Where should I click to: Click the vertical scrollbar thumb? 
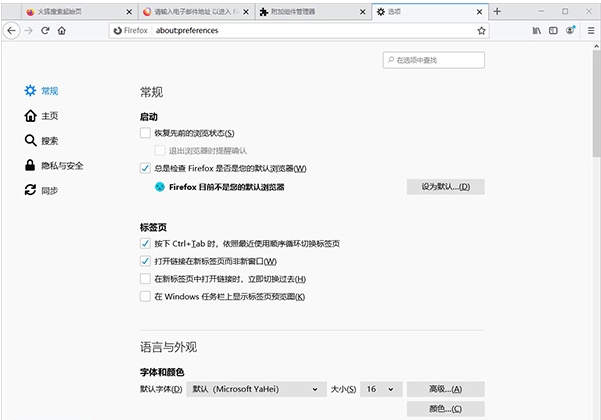(x=596, y=103)
